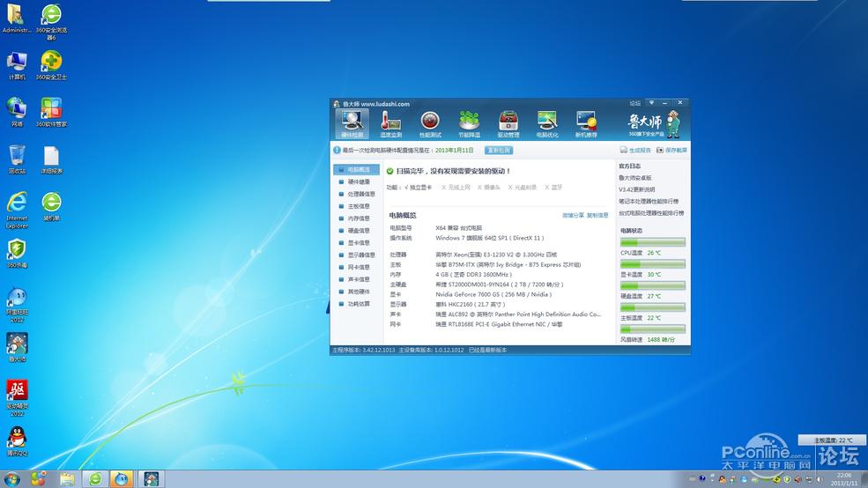The image size is (868, 488).
Task: Select 电脑概览 in the sidebar
Action: point(357,169)
